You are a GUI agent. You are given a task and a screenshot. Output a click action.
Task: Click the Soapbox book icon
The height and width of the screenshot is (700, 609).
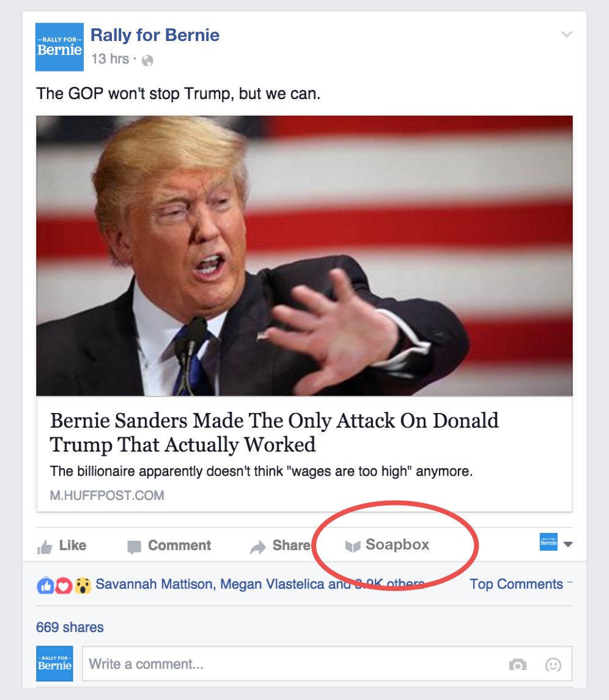click(x=353, y=546)
